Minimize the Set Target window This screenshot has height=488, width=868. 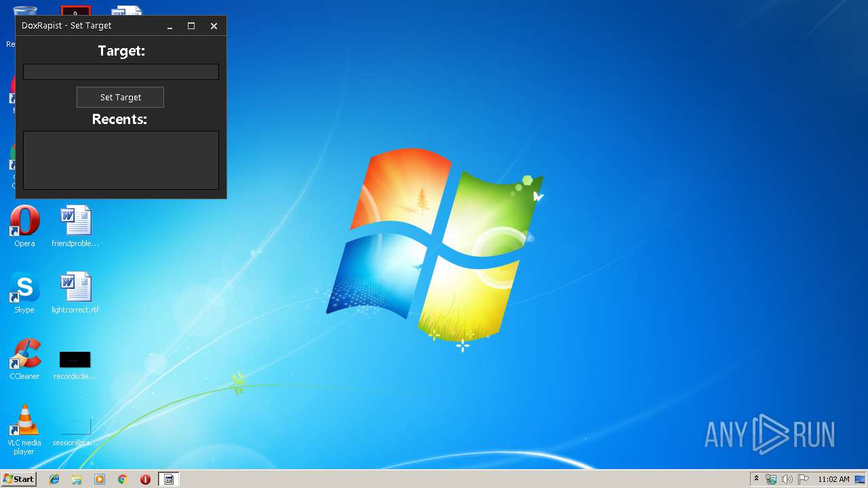click(170, 26)
